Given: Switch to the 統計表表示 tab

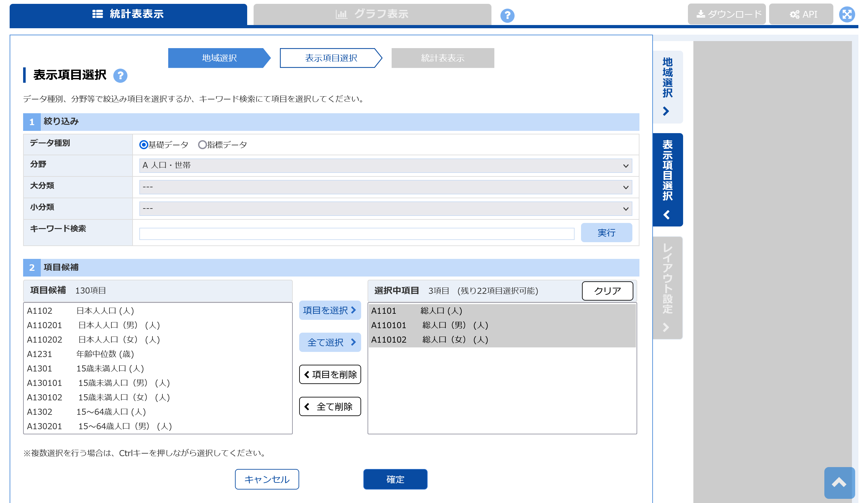Looking at the screenshot, I should pos(128,14).
